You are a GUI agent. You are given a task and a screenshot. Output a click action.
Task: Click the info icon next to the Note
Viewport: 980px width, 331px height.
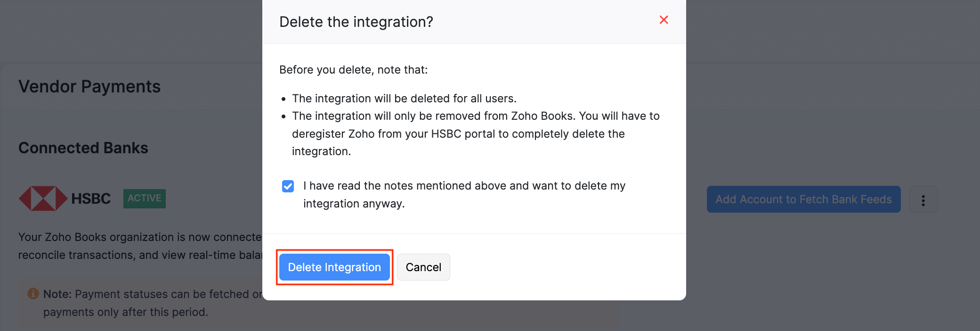pos(32,293)
